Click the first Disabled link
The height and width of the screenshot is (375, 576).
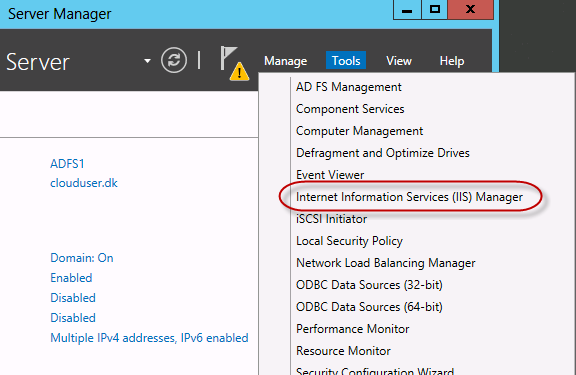tap(73, 298)
